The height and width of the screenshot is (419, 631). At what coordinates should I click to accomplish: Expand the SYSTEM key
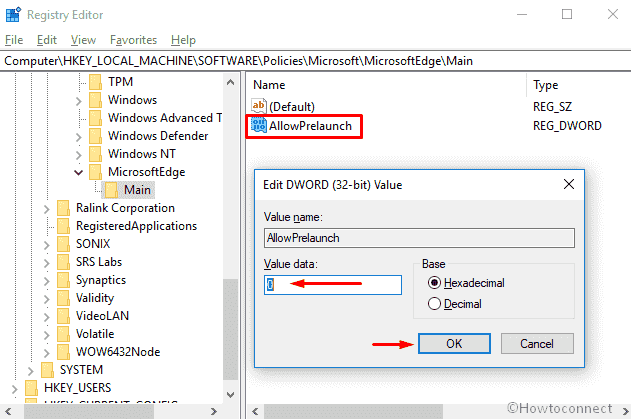click(x=31, y=371)
